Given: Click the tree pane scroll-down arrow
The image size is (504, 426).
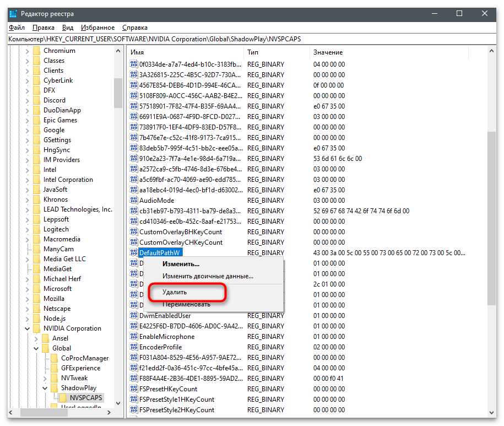Looking at the screenshot, I should click(x=118, y=403).
